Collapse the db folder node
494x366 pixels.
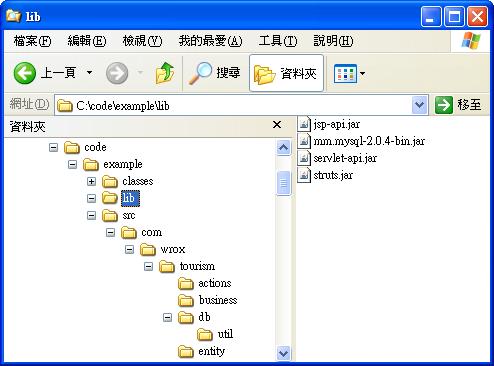tap(167, 317)
